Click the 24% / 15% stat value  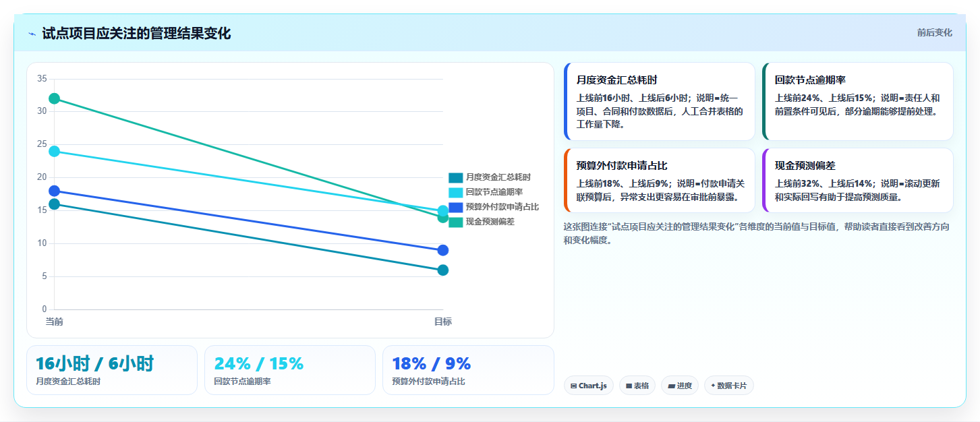click(x=259, y=364)
